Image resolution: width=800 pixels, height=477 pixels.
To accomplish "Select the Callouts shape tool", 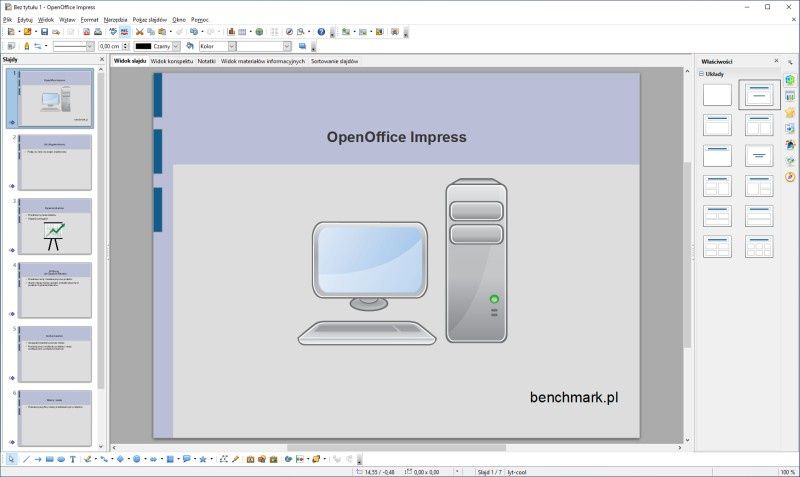I will tap(186, 459).
